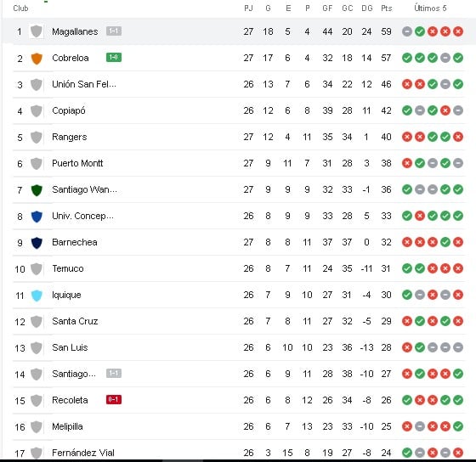The width and height of the screenshot is (476, 462).
Task: Click the green 1-0 score badge for Cobreloa
Action: click(114, 58)
